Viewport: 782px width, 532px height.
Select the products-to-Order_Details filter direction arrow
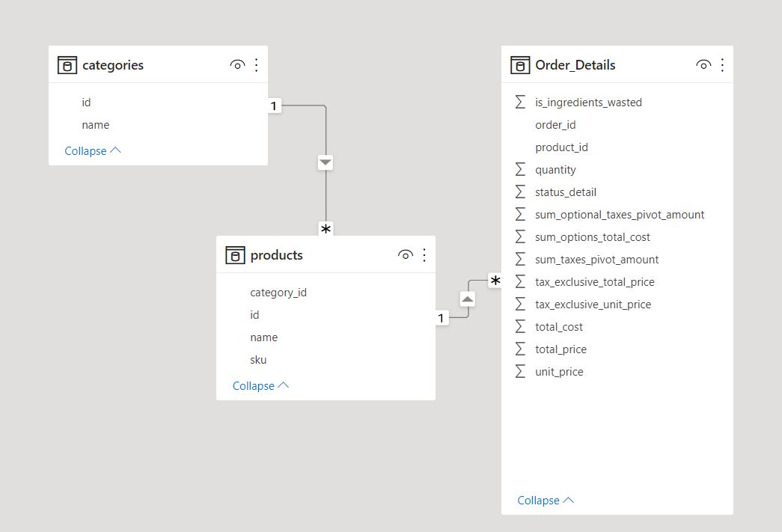[467, 299]
